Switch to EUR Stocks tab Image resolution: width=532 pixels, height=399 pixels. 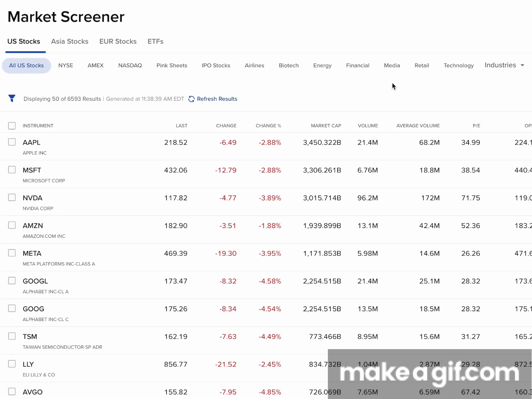tap(118, 42)
